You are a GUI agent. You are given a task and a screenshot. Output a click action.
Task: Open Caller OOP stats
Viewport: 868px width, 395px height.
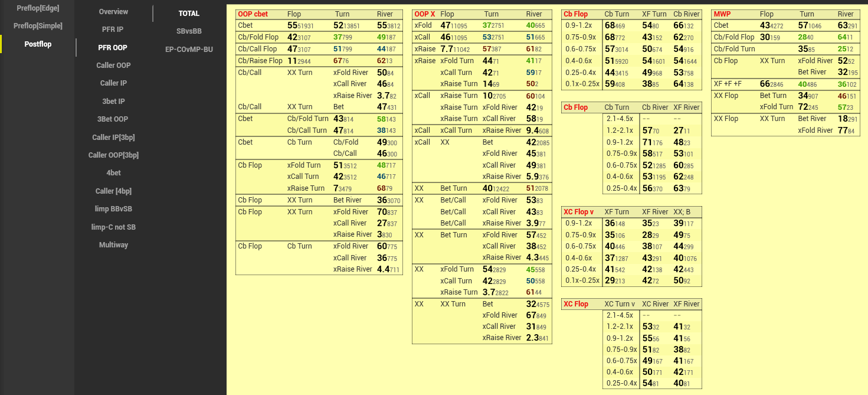tap(113, 66)
